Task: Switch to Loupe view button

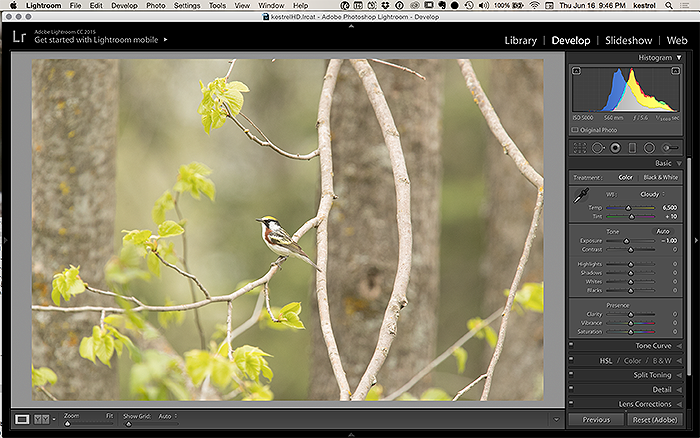Action: coord(22,419)
